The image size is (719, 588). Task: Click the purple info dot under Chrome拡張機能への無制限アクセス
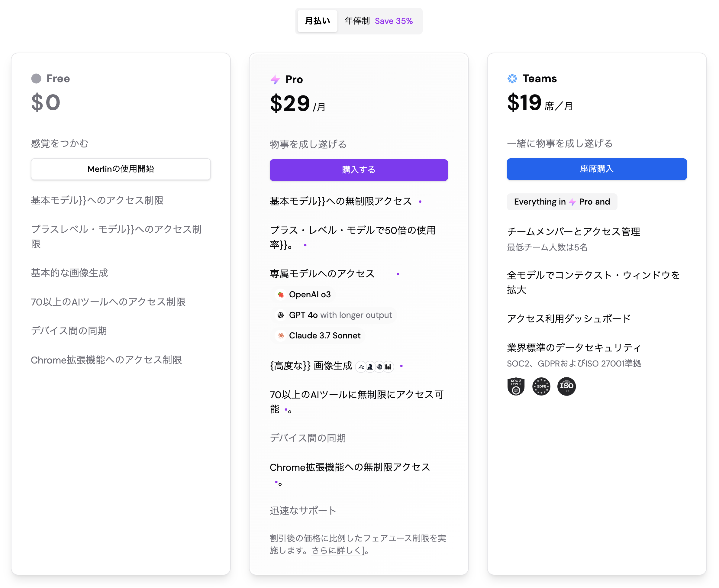(x=276, y=482)
